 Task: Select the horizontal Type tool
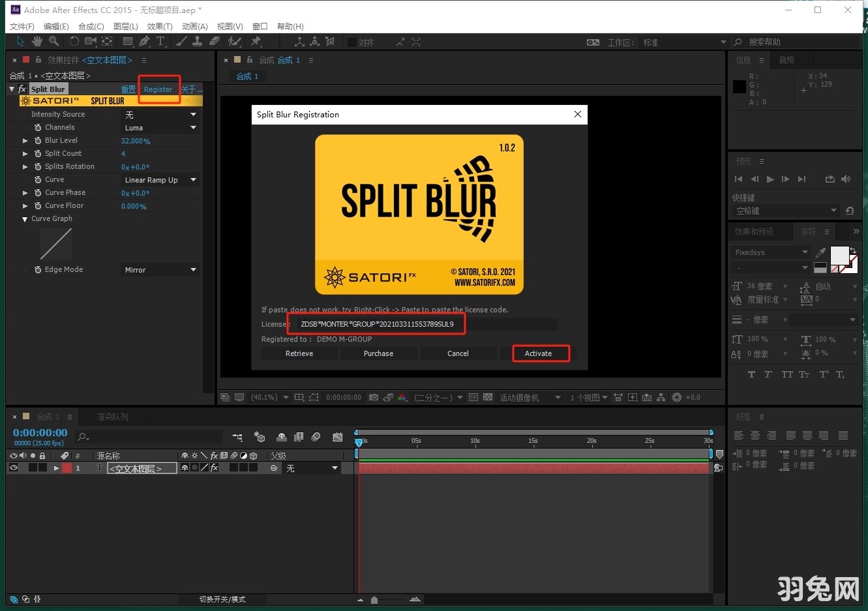point(160,42)
